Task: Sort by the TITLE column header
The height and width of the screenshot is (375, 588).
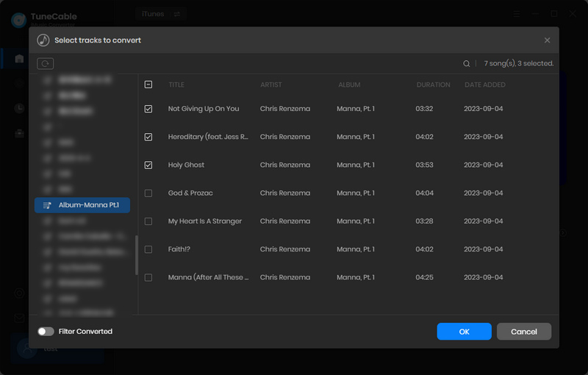Action: 176,85
